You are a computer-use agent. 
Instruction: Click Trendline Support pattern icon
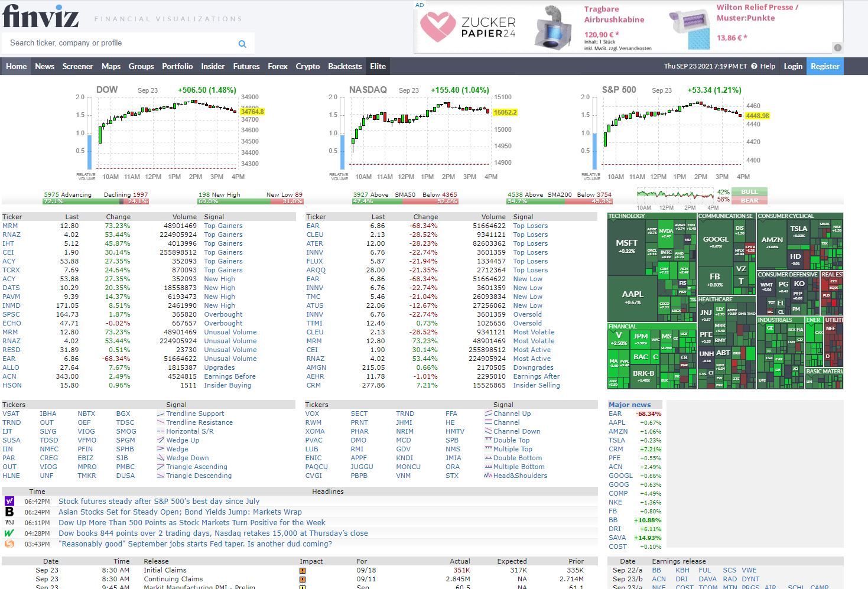click(x=161, y=414)
